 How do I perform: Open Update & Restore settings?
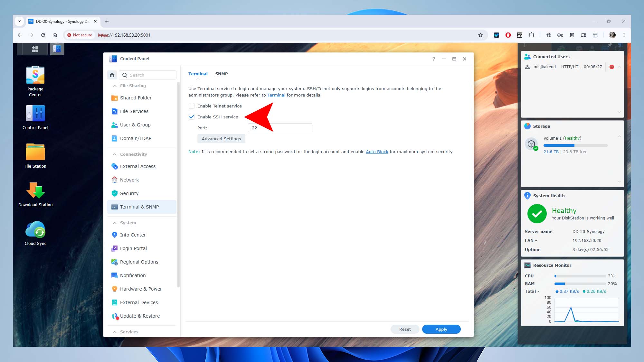point(142,316)
